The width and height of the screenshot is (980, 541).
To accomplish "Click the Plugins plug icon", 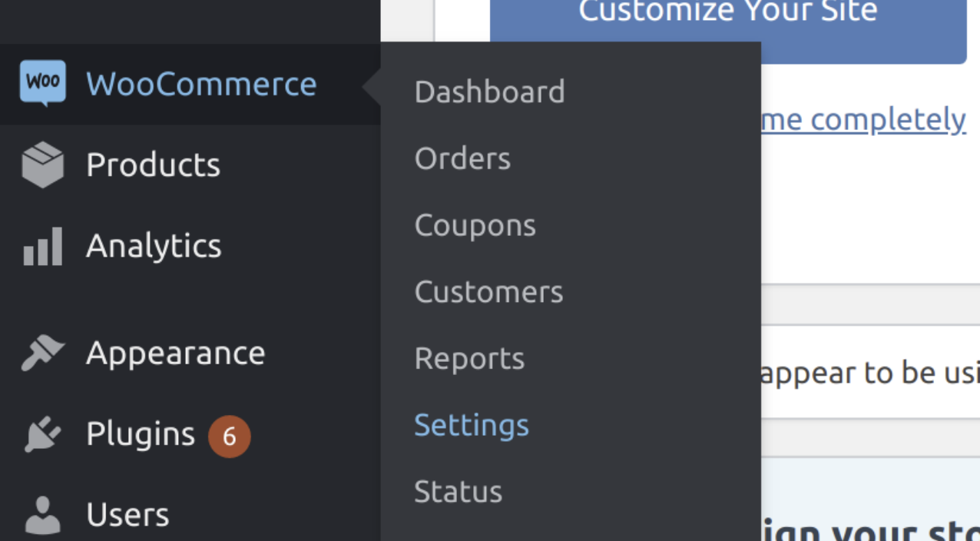I will [x=42, y=434].
